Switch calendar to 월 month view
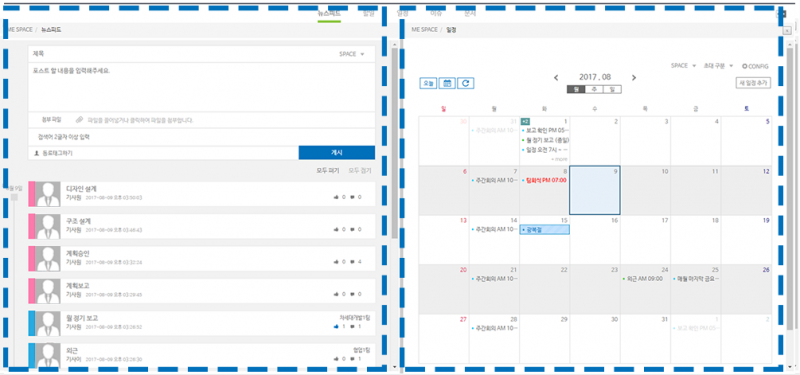 point(576,89)
